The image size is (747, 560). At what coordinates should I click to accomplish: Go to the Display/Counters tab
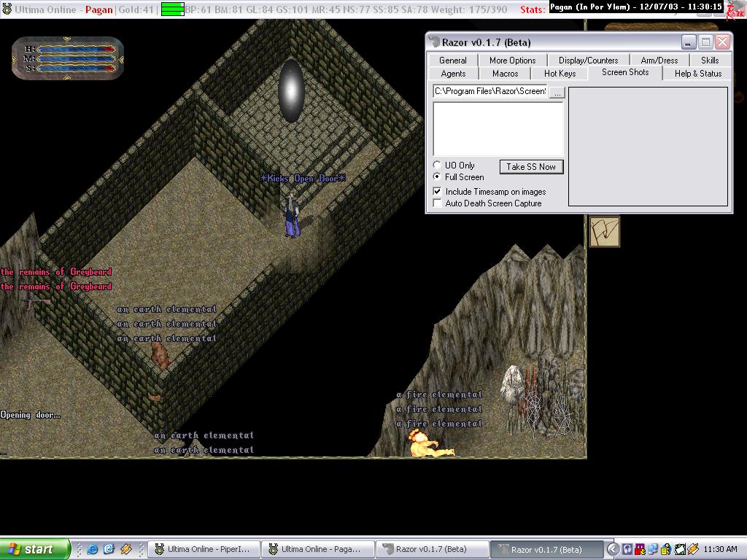pyautogui.click(x=588, y=61)
